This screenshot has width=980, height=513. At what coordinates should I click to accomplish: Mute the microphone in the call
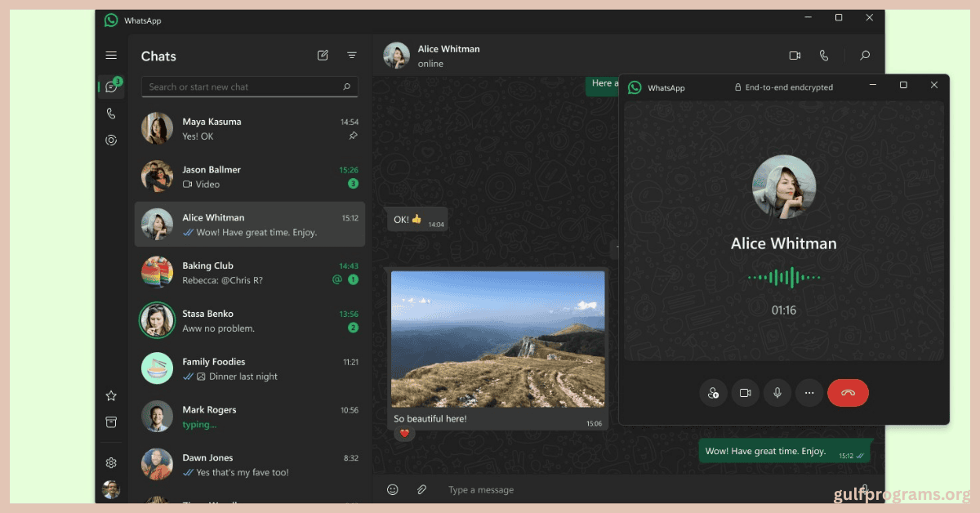777,393
